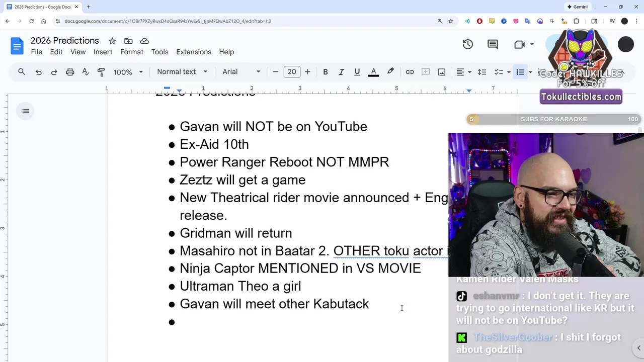Viewport: 644px width, 362px height.
Task: Expand the text alignment dropdown arrow
Action: [469, 72]
